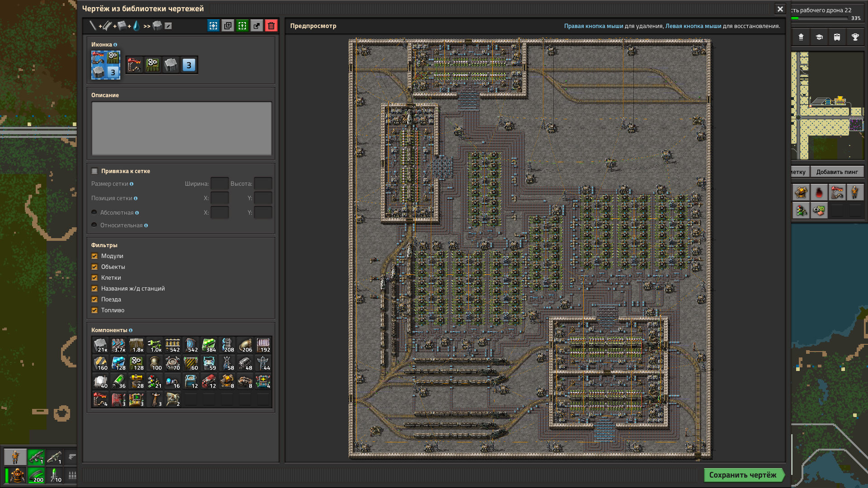
Task: Click the big electric pole component 44
Action: [263, 363]
